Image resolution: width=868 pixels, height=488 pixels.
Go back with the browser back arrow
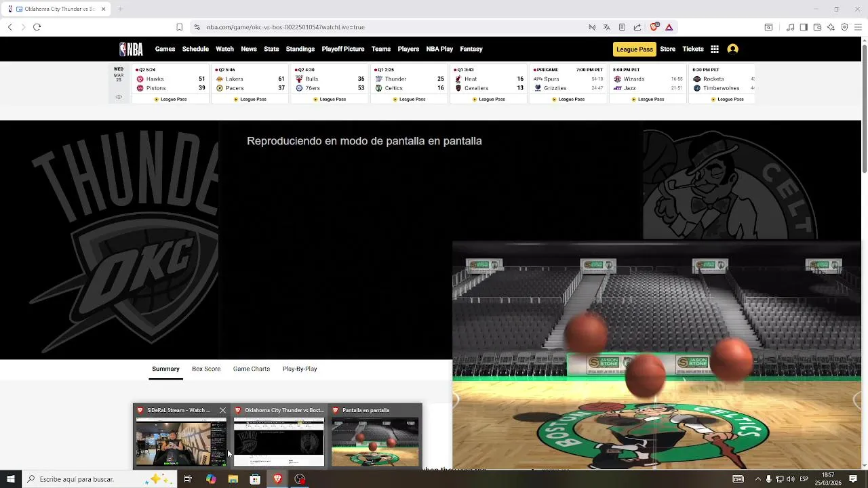pos(9,27)
